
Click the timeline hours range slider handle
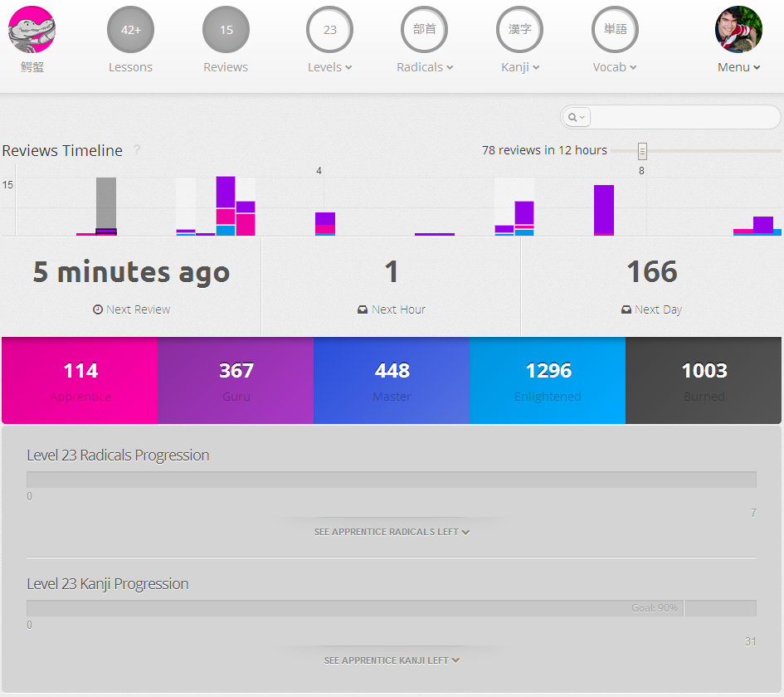(642, 151)
